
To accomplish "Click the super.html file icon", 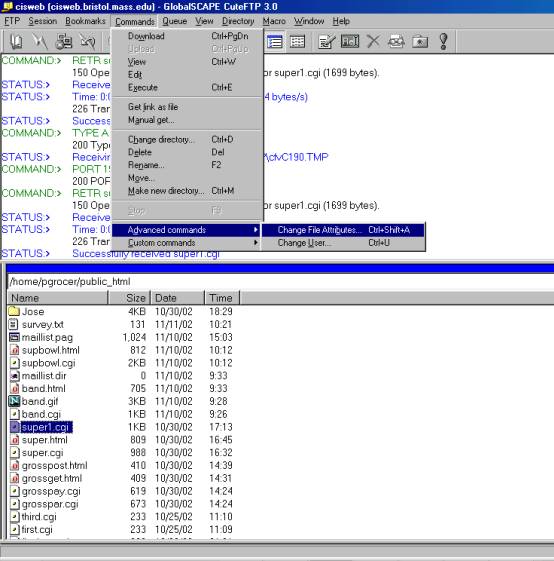I will (x=14, y=440).
